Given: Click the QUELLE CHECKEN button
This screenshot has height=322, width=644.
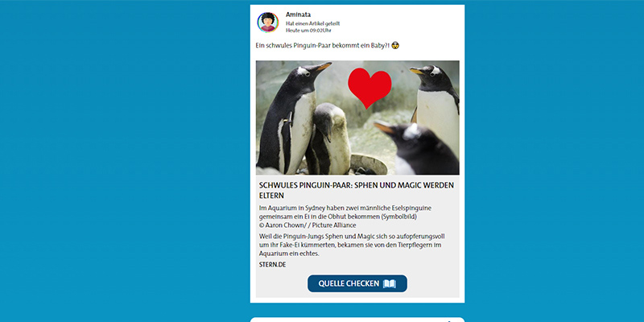Looking at the screenshot, I should tap(357, 283).
